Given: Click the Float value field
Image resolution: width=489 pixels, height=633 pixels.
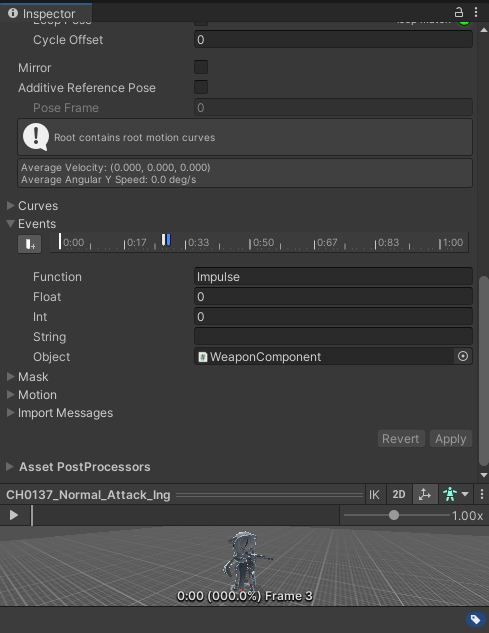Looking at the screenshot, I should tap(334, 297).
